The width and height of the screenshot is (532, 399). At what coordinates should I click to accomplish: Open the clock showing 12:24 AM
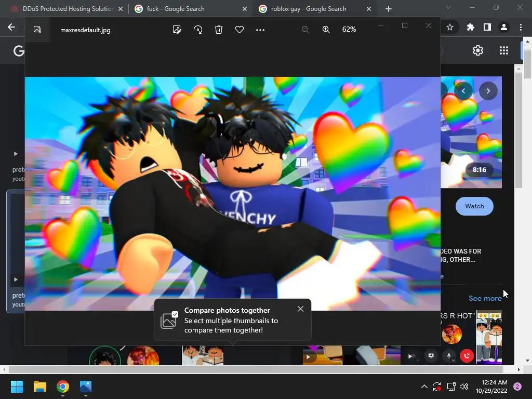[x=491, y=387]
